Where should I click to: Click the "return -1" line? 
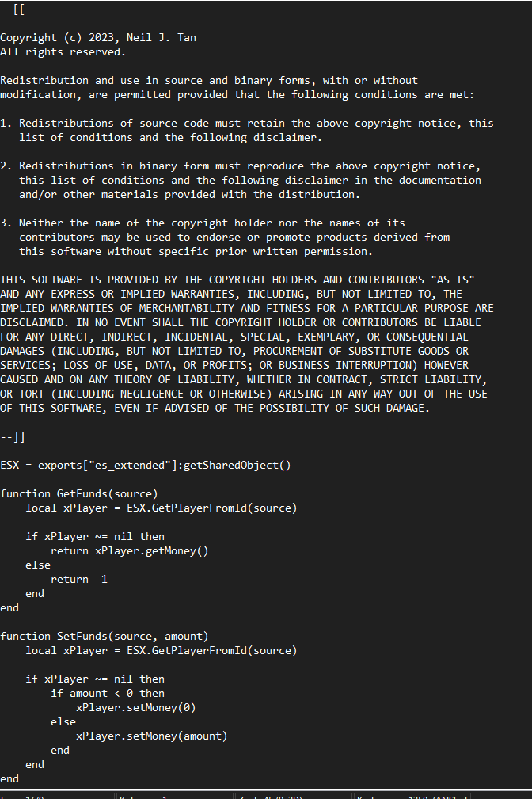[x=78, y=579]
